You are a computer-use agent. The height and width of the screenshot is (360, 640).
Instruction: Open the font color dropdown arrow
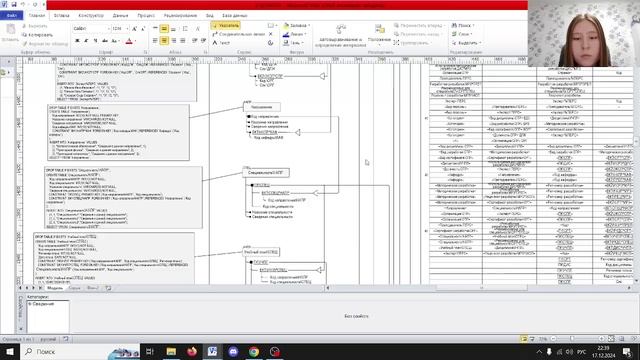tap(136, 41)
